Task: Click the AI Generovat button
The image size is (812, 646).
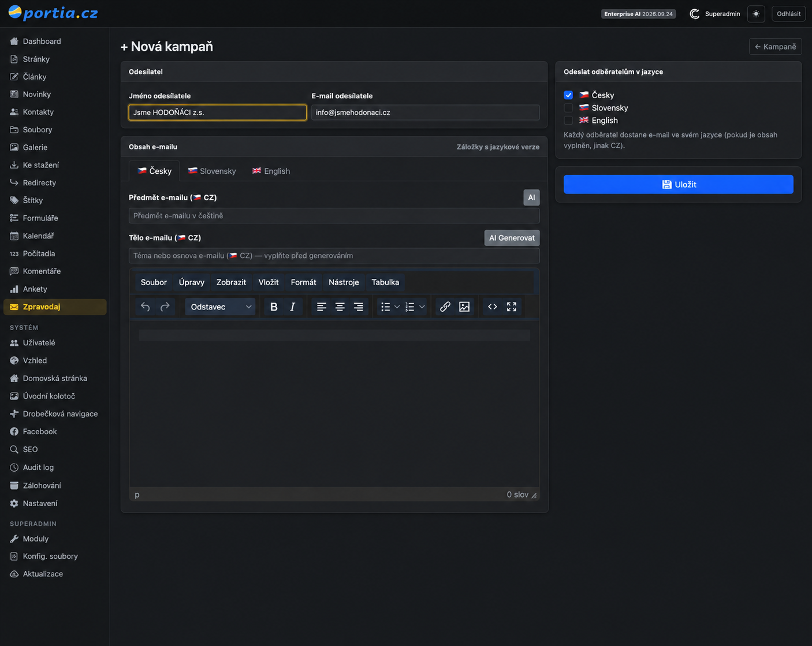Action: (x=512, y=238)
